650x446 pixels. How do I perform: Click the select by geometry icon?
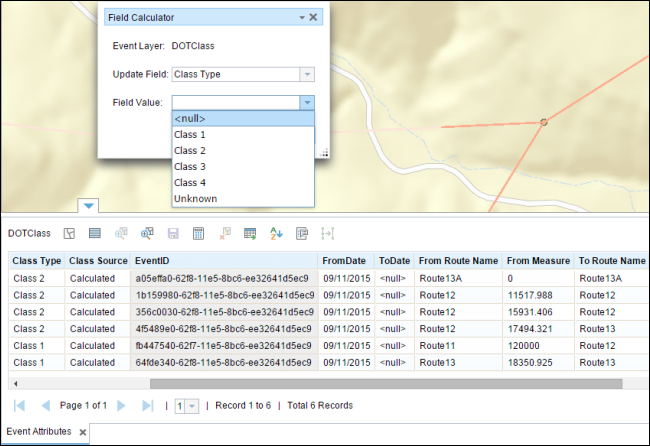coord(69,233)
